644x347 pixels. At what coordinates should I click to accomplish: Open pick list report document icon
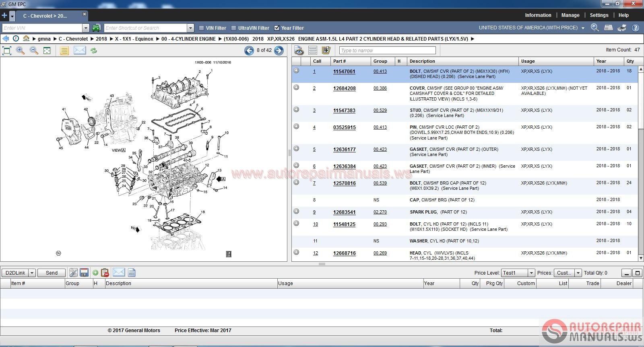[132, 273]
